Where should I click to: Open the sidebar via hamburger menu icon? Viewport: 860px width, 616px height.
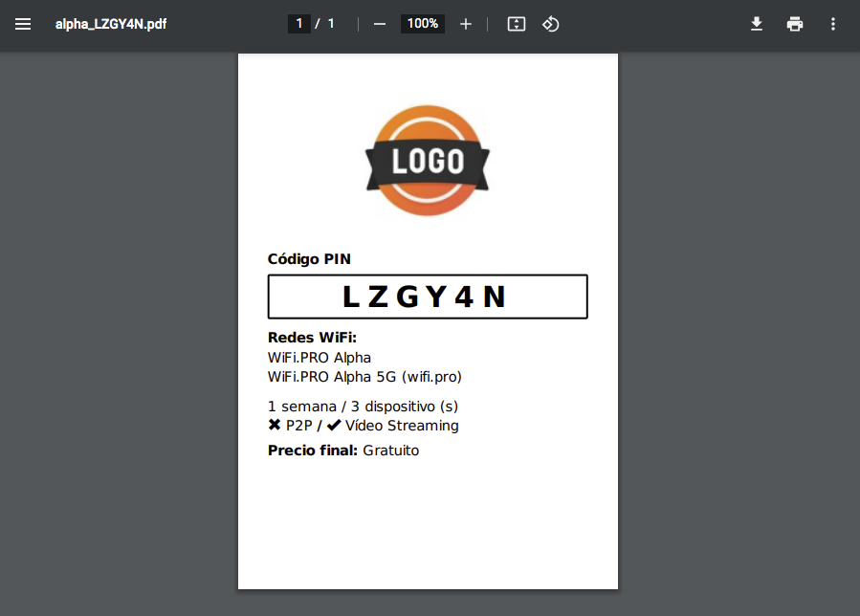[x=23, y=24]
